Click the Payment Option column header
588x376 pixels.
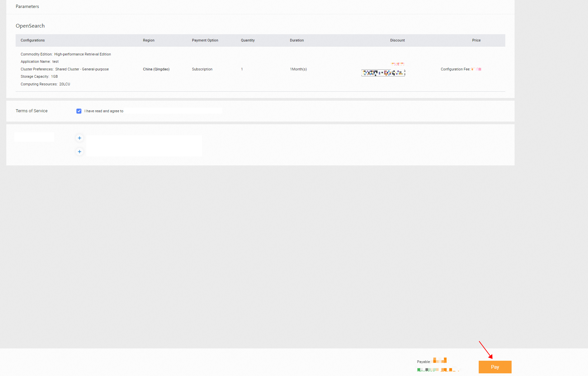click(205, 40)
